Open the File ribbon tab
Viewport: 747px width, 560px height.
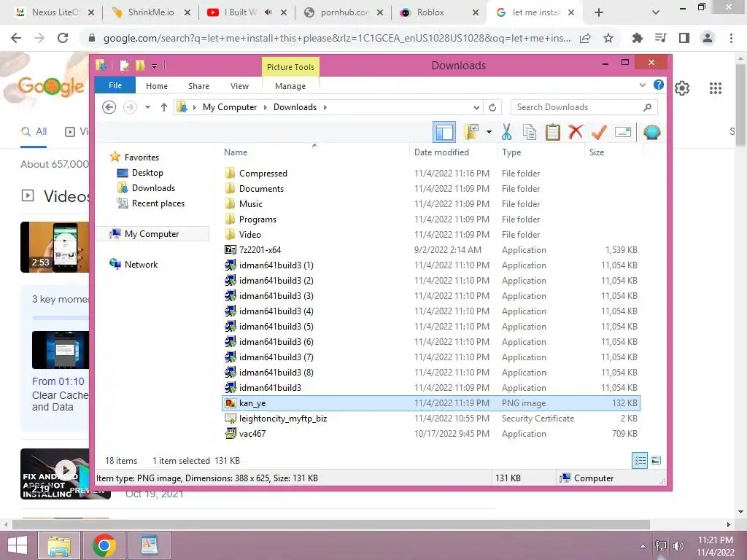(115, 85)
